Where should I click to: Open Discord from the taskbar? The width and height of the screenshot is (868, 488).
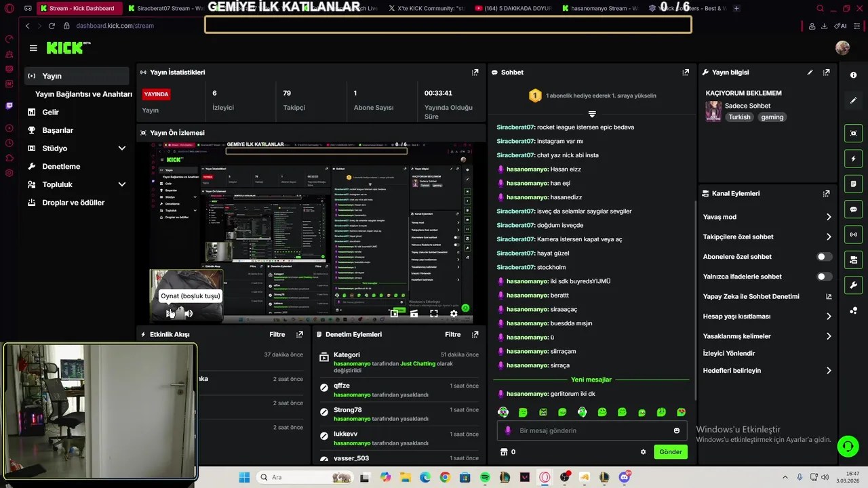coord(624,477)
